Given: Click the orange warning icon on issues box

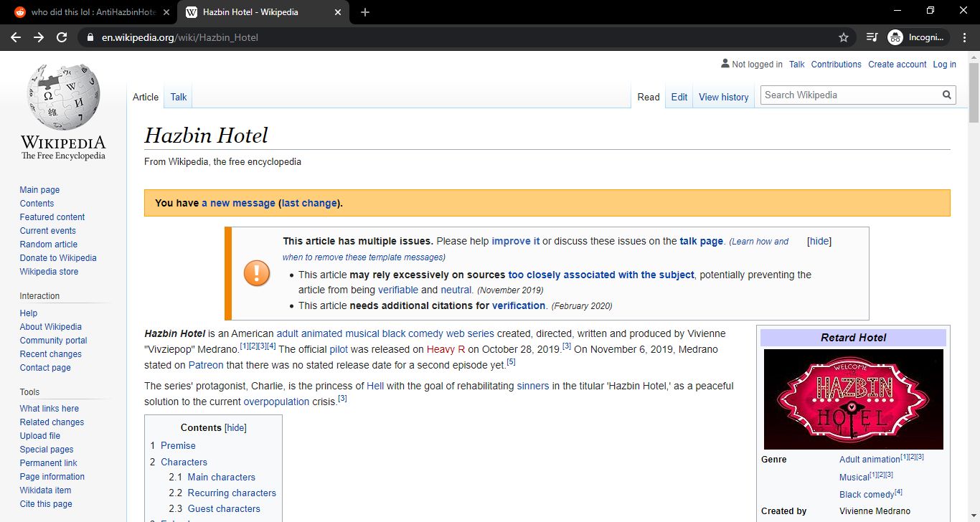Looking at the screenshot, I should click(x=257, y=273).
